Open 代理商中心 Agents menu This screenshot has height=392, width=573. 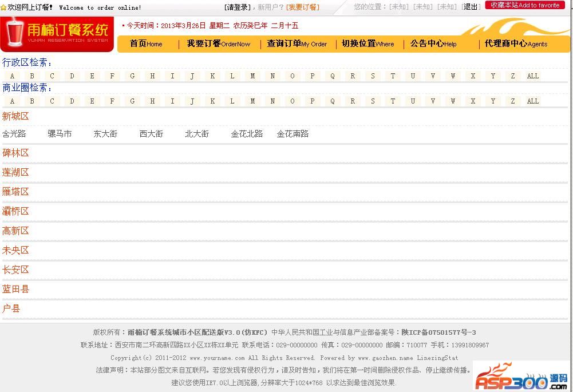pyautogui.click(x=516, y=44)
